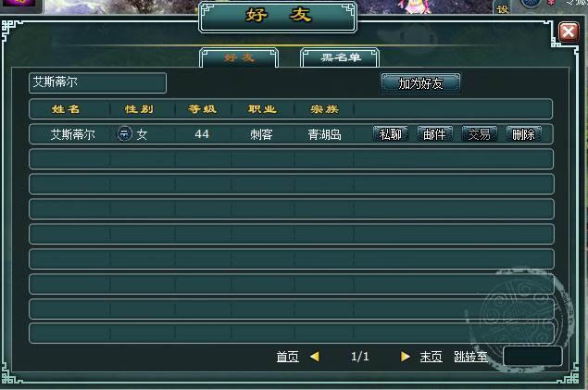Click the 等级 level column header

(x=203, y=109)
